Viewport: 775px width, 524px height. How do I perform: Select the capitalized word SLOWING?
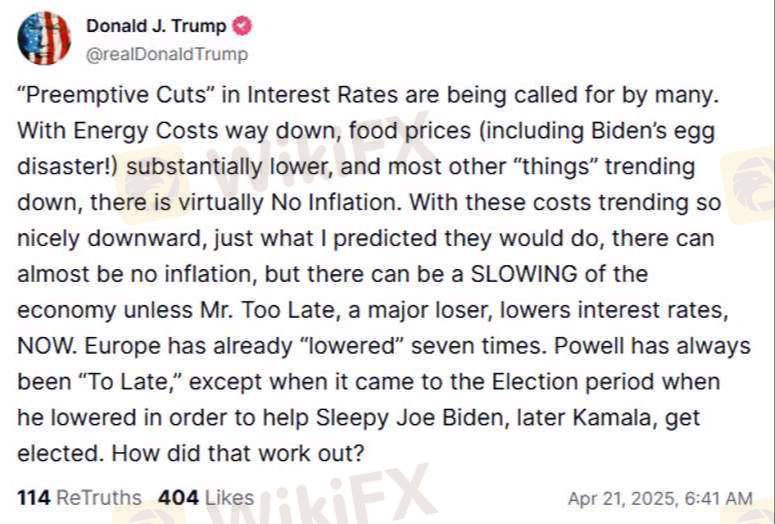[x=524, y=274]
